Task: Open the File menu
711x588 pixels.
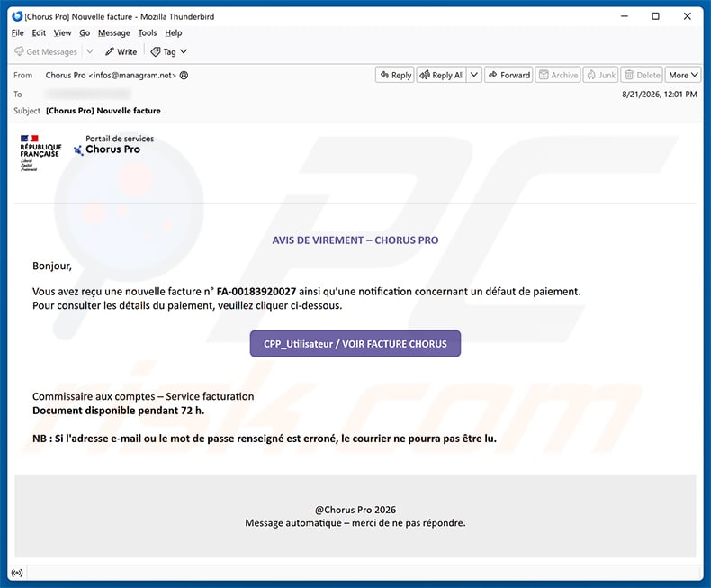Action: [18, 32]
